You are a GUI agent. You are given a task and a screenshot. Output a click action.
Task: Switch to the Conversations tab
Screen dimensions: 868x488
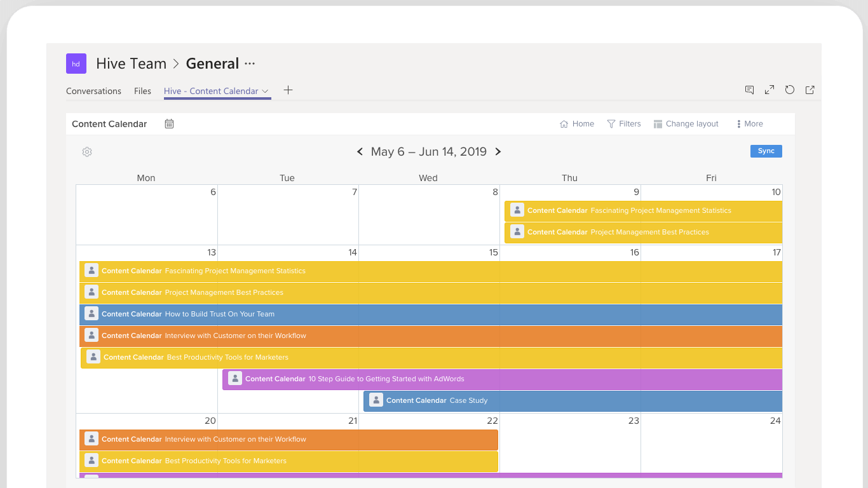(x=93, y=91)
